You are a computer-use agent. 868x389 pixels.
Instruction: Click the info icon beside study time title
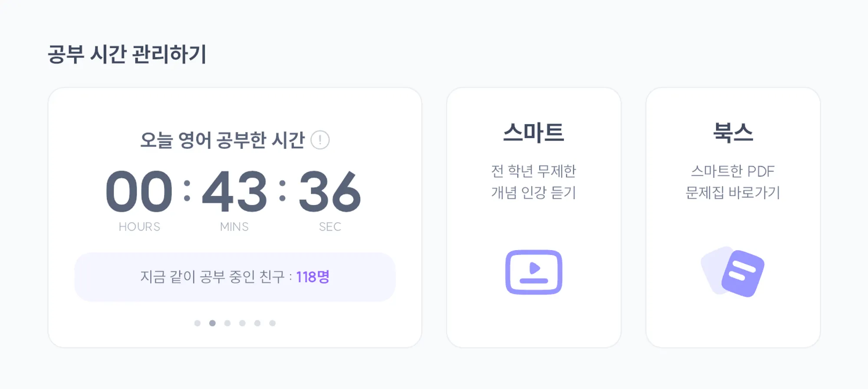[x=320, y=140]
